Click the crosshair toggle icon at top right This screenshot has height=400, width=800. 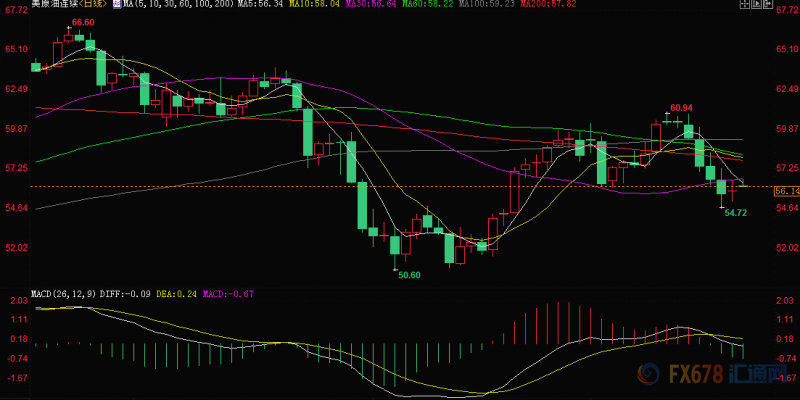(745, 4)
